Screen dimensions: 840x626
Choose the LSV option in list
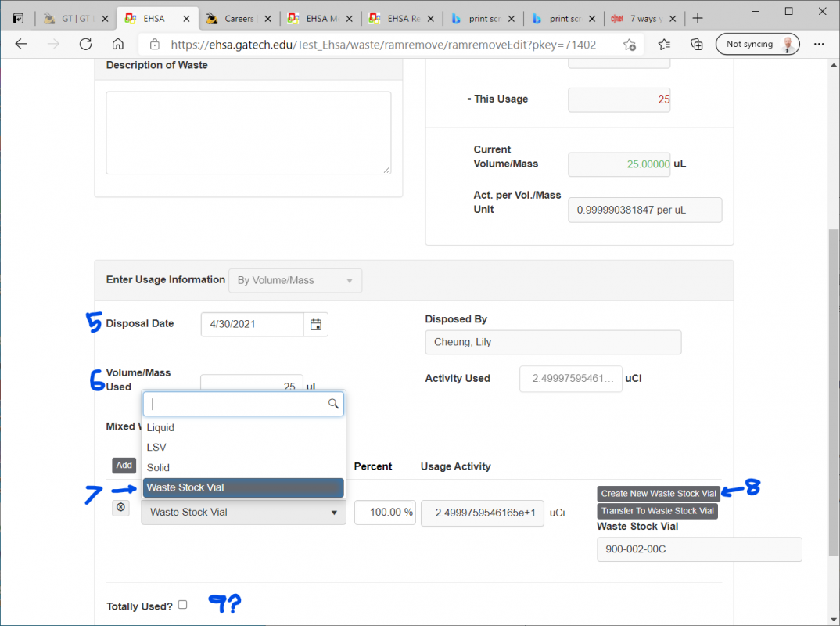click(156, 448)
